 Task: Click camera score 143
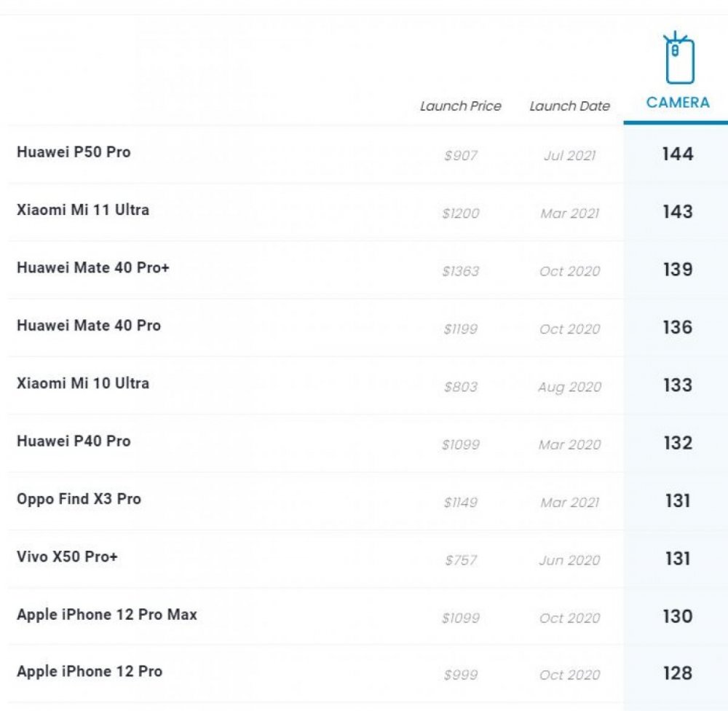(x=678, y=212)
